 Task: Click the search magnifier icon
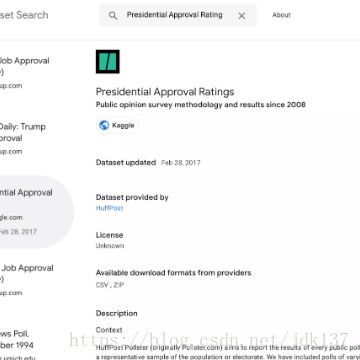click(113, 15)
